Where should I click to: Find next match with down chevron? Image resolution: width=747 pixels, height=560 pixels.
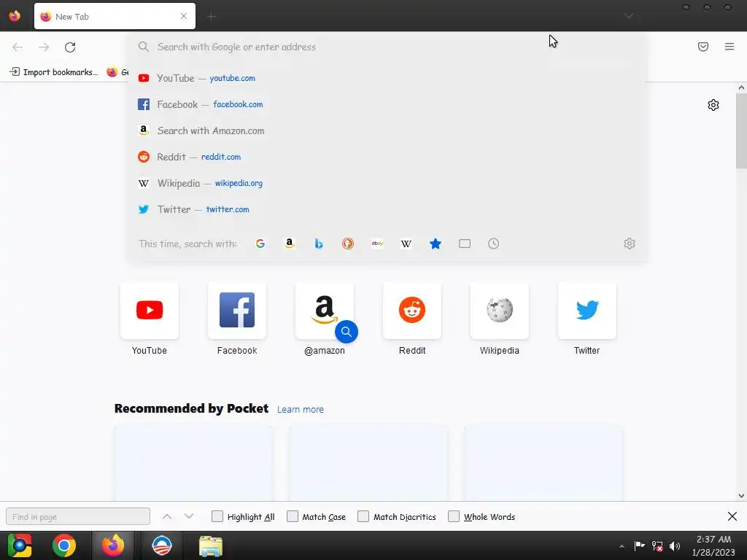click(189, 516)
